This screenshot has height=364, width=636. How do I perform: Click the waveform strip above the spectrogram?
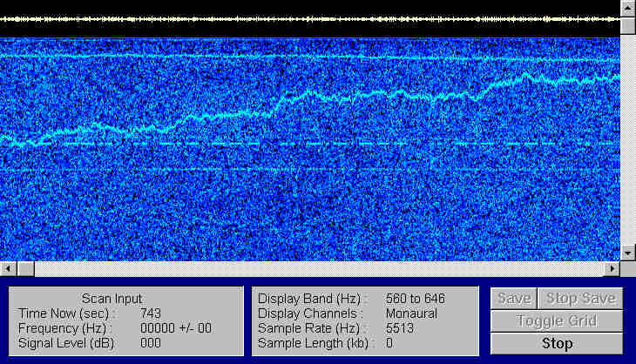310,18
